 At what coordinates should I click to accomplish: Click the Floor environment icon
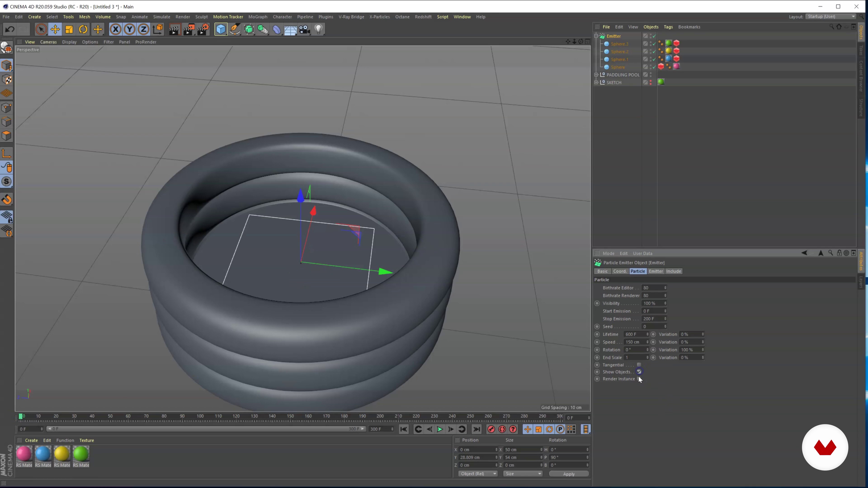point(290,29)
